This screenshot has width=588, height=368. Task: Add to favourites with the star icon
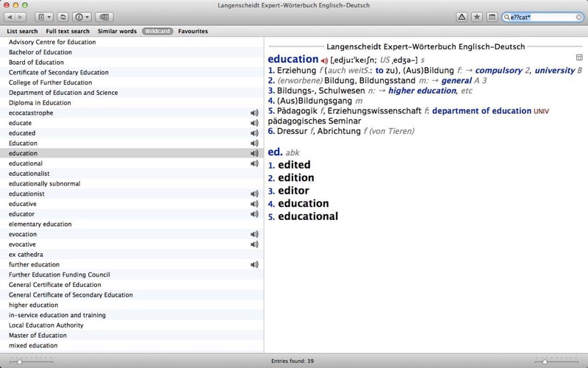tap(476, 17)
